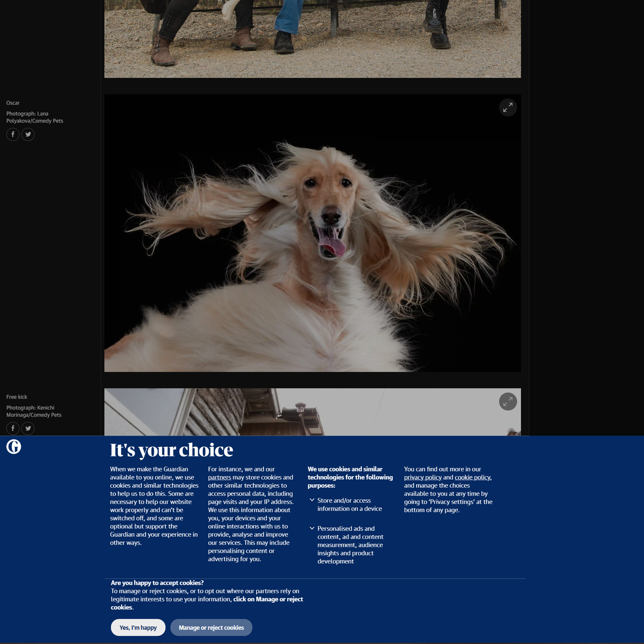The height and width of the screenshot is (644, 644).
Task: Expand the Oscar dog photo fullscreen
Action: (x=508, y=107)
